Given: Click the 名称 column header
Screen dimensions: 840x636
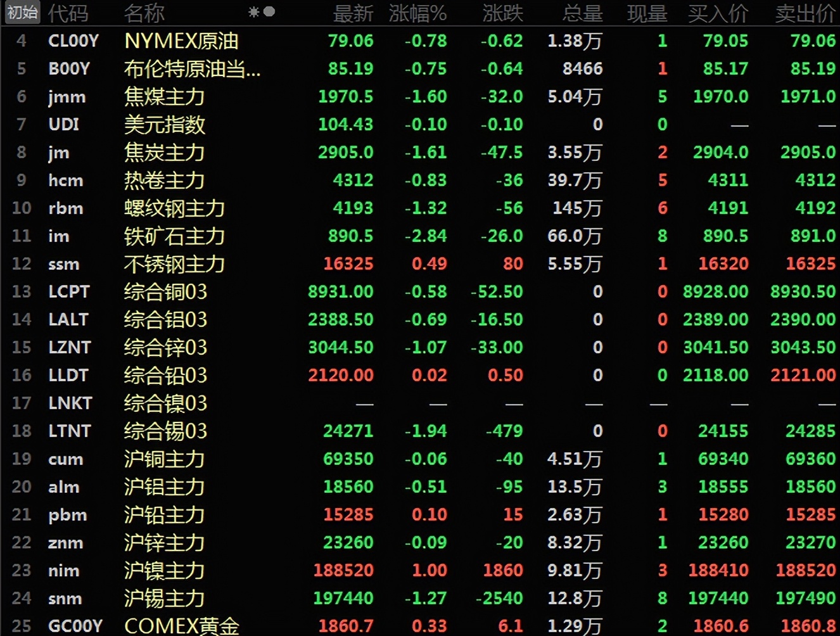Looking at the screenshot, I should pos(144,14).
